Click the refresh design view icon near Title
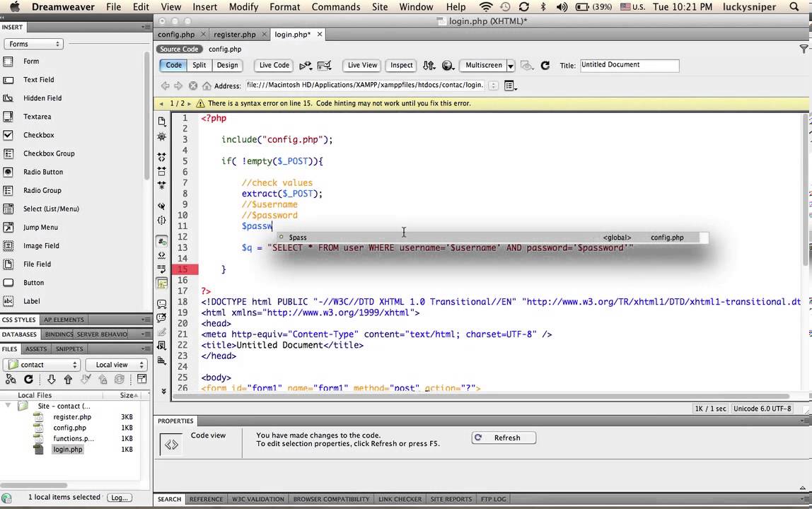The width and height of the screenshot is (812, 509). click(x=545, y=65)
